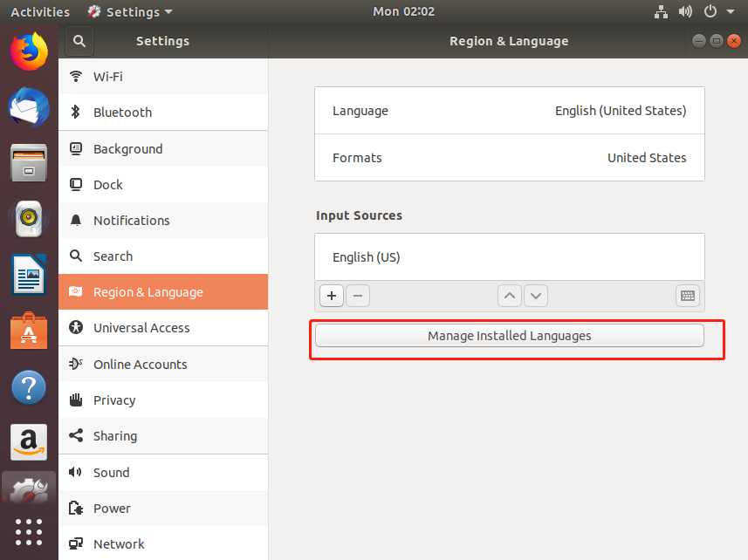
Task: Click the Privacy hand icon
Action: click(x=76, y=400)
